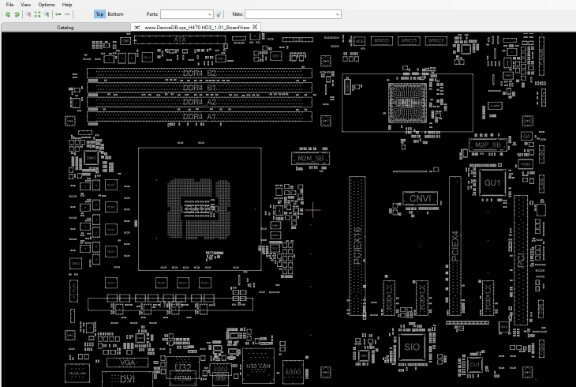The height and width of the screenshot is (387, 576).
Task: Select the SIO chip on the board
Action: point(412,347)
